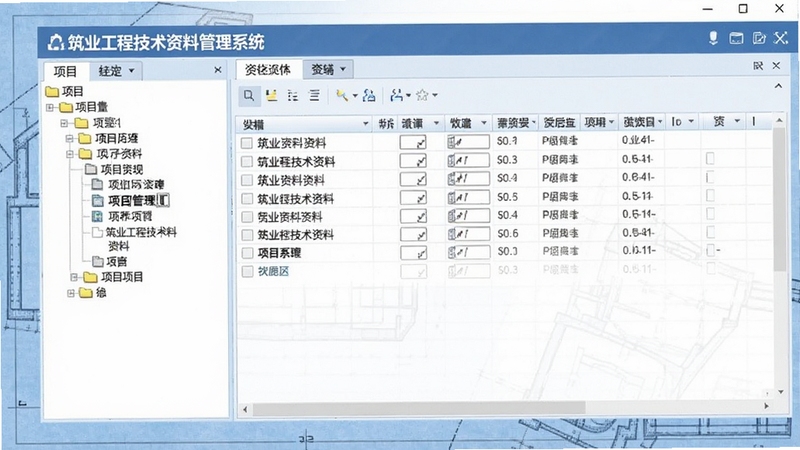800x450 pixels.
Task: Click the horizontal scrollbar right arrow
Action: [x=766, y=406]
